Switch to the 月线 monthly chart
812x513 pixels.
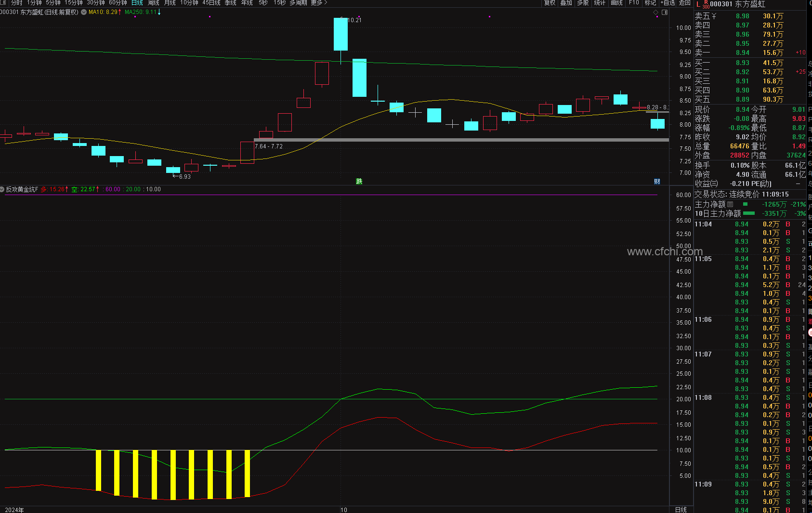[x=170, y=3]
